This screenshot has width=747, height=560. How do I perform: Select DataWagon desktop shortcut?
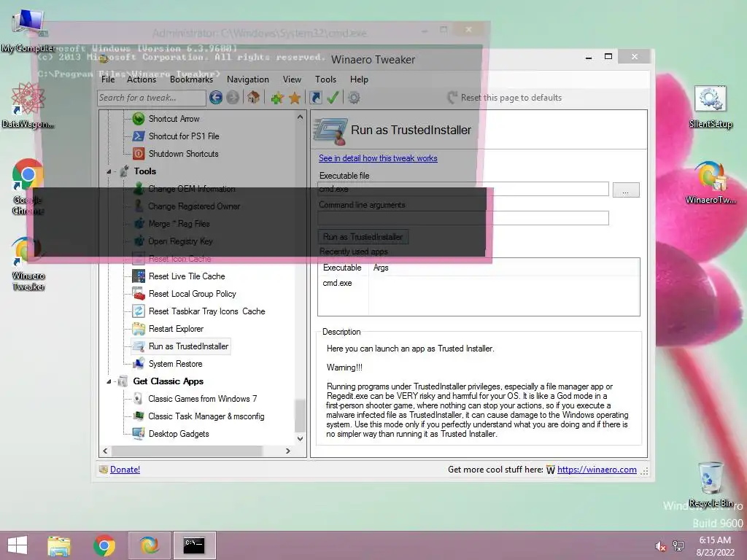tap(28, 105)
